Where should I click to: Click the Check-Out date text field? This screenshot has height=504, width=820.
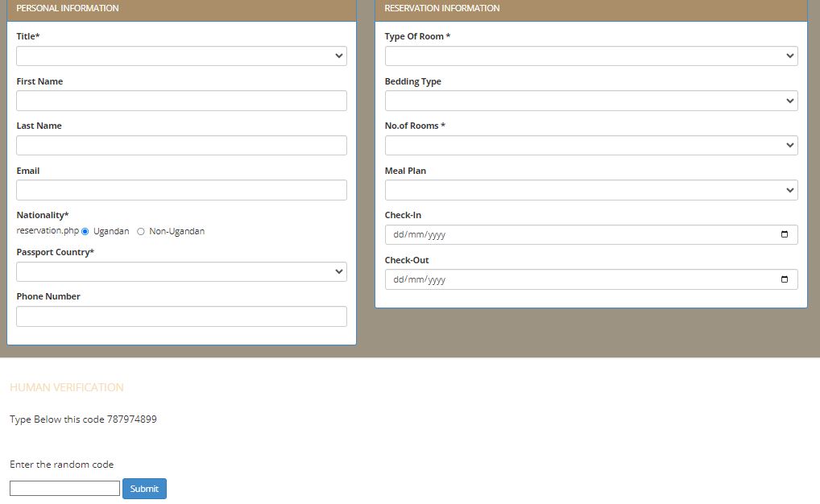[564, 280]
